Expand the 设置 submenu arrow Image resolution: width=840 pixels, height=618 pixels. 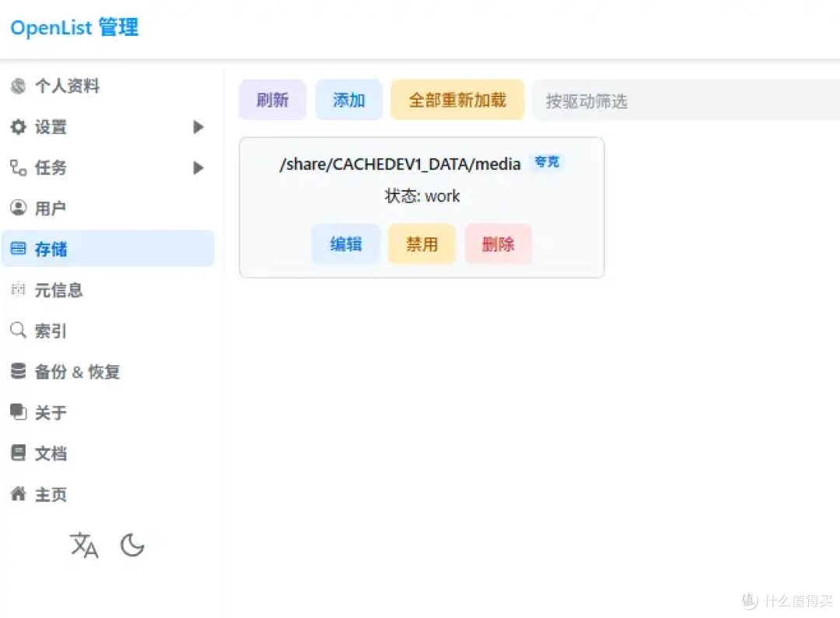pyautogui.click(x=198, y=127)
